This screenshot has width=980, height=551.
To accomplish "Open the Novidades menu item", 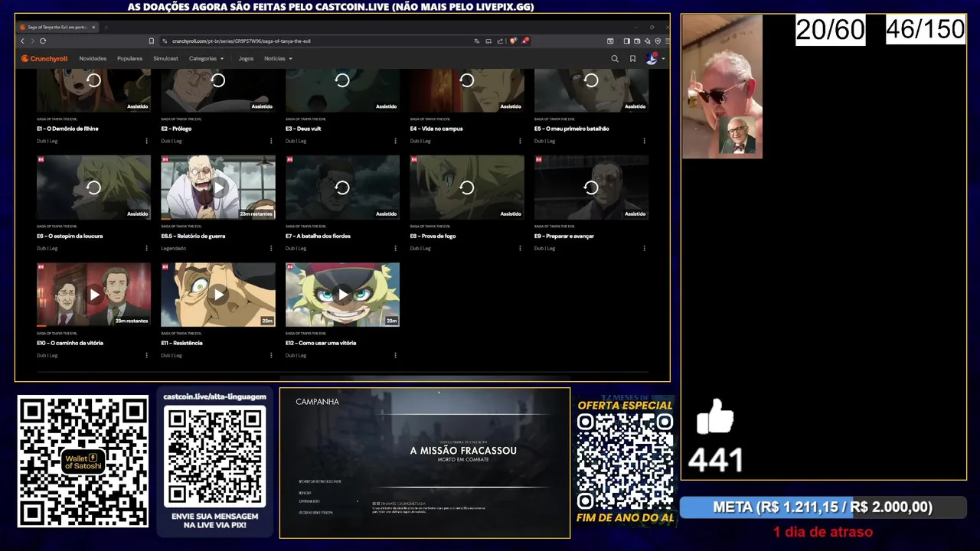I will pos(93,58).
